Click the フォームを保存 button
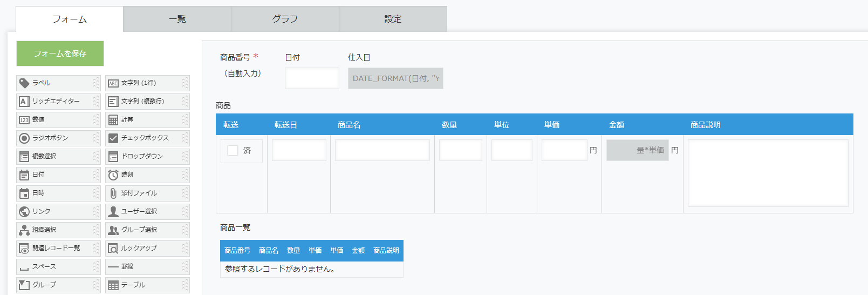868x295 pixels. [x=60, y=53]
